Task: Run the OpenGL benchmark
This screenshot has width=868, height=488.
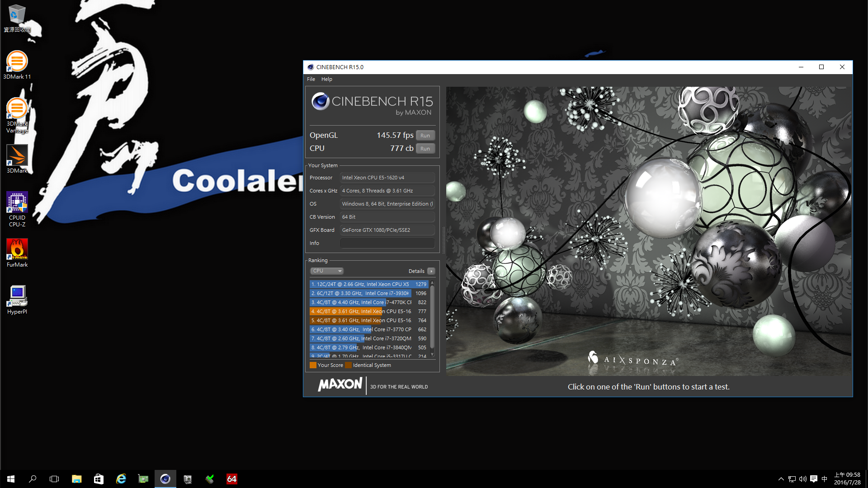Action: tap(425, 136)
